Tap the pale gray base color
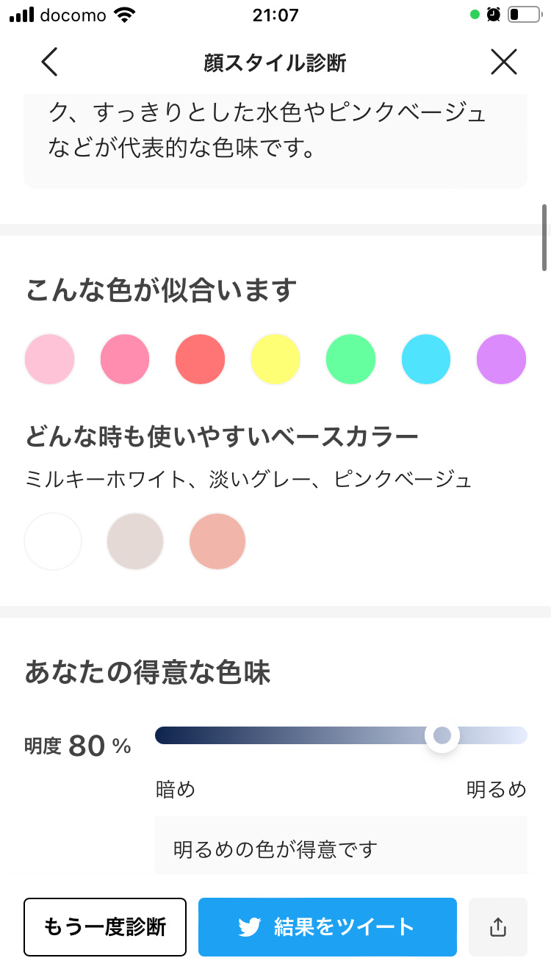Image resolution: width=551 pixels, height=980 pixels. tap(135, 541)
